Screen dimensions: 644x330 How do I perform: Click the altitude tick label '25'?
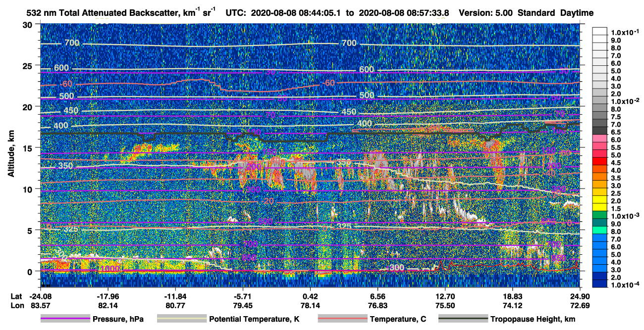coord(28,65)
